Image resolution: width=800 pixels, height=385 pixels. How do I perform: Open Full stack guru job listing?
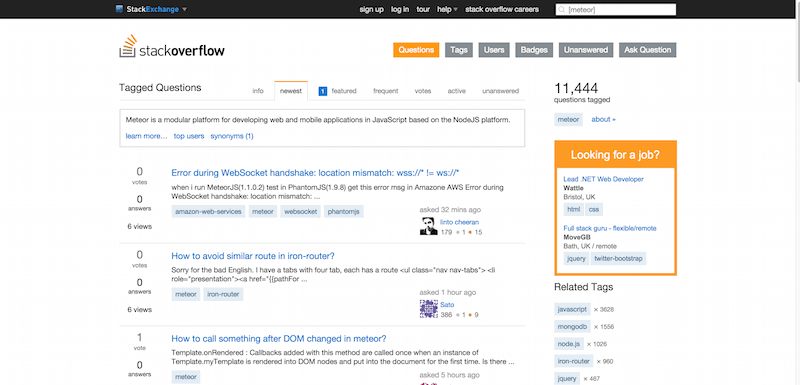click(610, 228)
